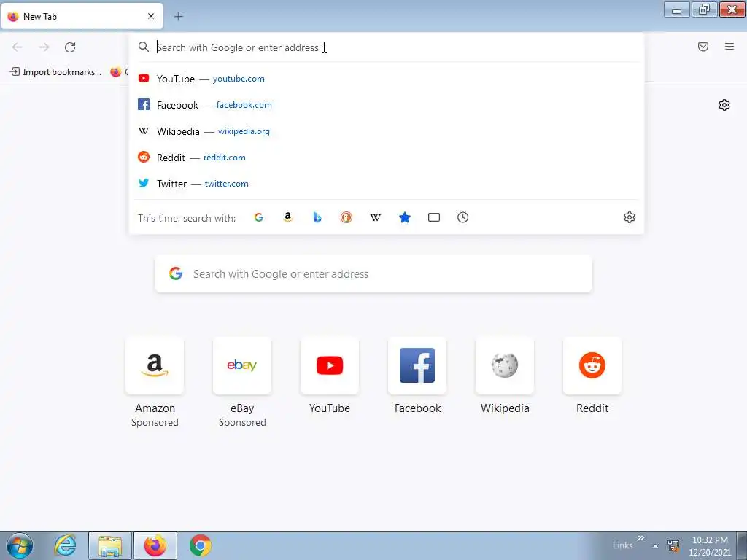Search history using the clock icon
The image size is (747, 560).
click(x=462, y=217)
